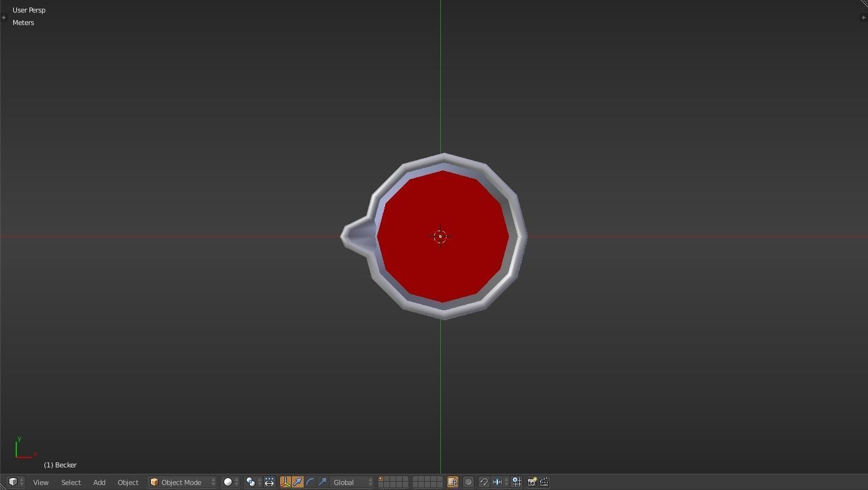Toggle manipulate center points button
868x490 pixels.
click(269, 482)
